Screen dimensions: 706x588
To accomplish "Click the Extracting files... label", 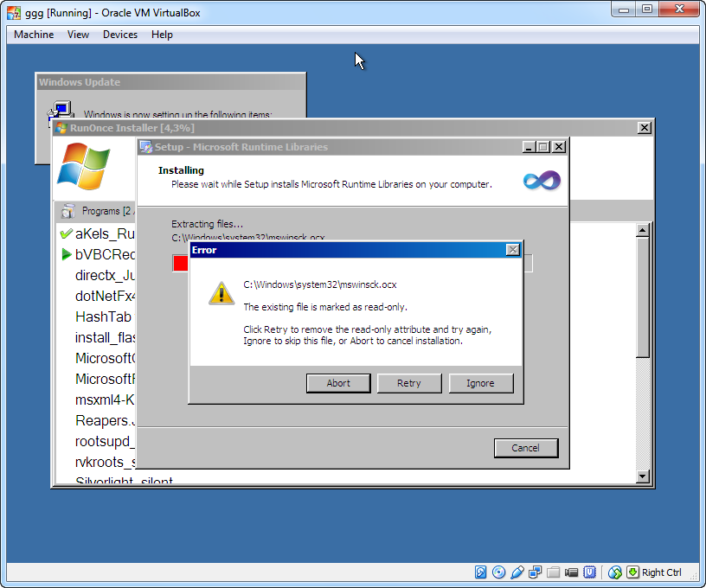I will [x=207, y=224].
